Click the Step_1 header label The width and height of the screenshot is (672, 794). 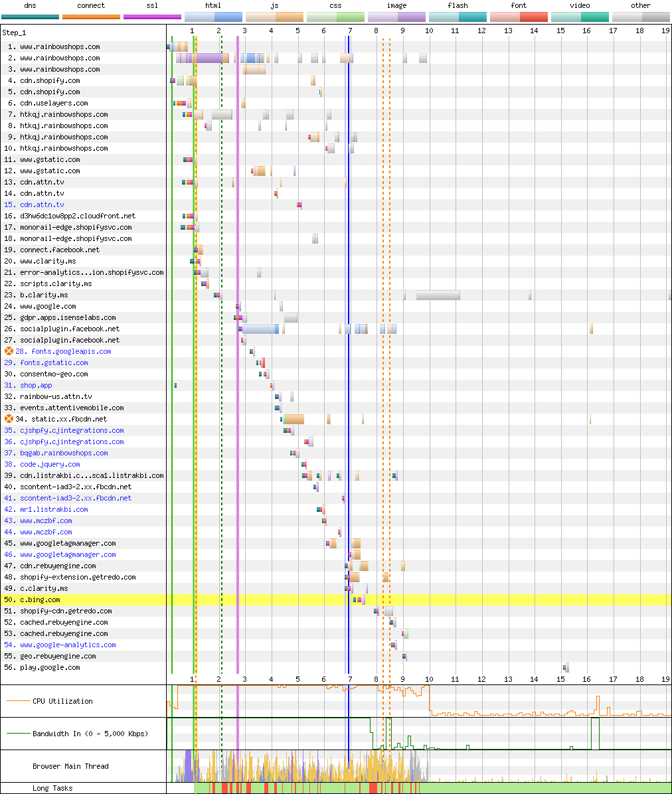pyautogui.click(x=14, y=32)
